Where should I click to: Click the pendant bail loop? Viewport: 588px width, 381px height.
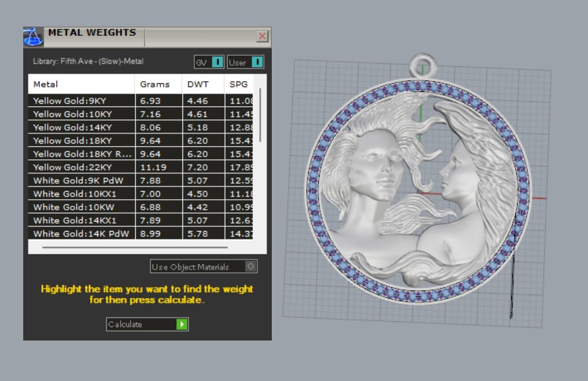pyautogui.click(x=423, y=66)
